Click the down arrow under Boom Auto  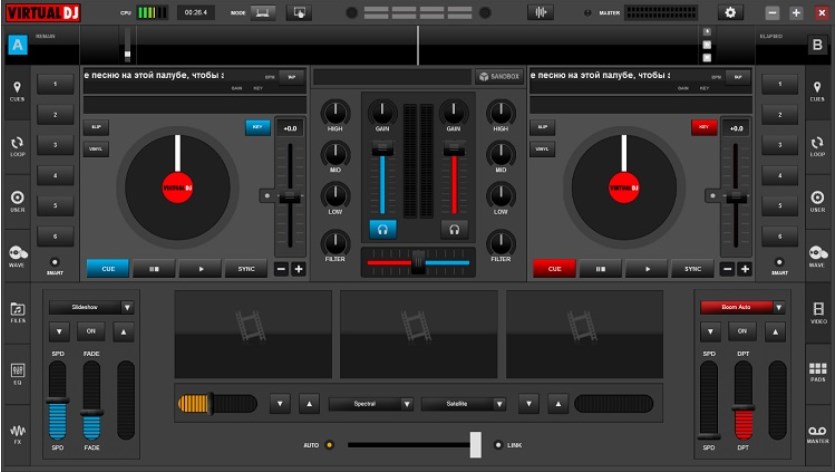click(x=710, y=332)
